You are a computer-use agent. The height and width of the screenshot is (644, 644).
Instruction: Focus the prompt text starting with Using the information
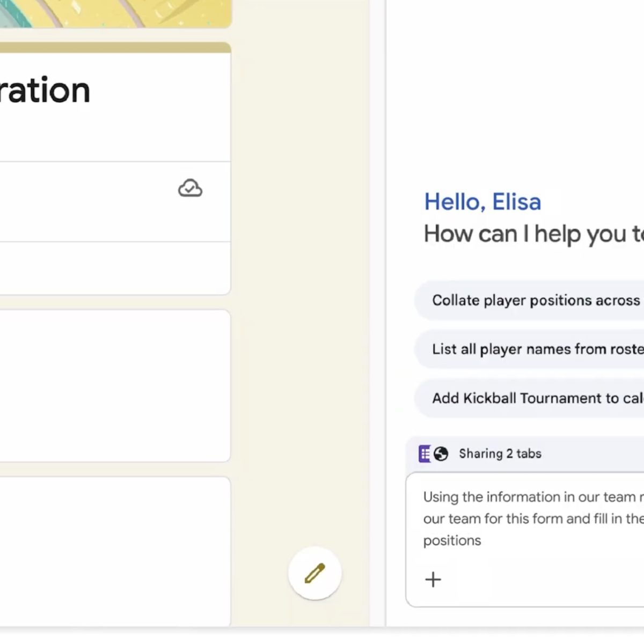coord(532,518)
